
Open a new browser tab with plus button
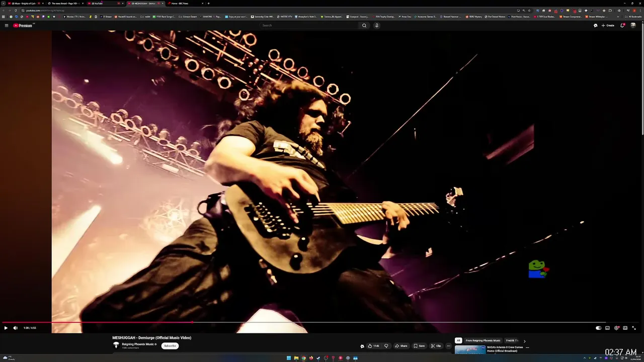208,4
